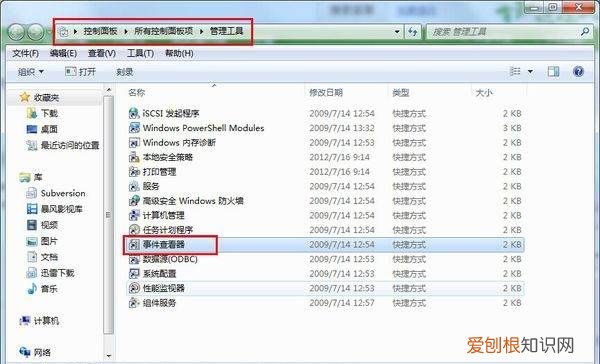Click the 任务计划程序 clock icon
600x364 pixels.
click(x=134, y=230)
